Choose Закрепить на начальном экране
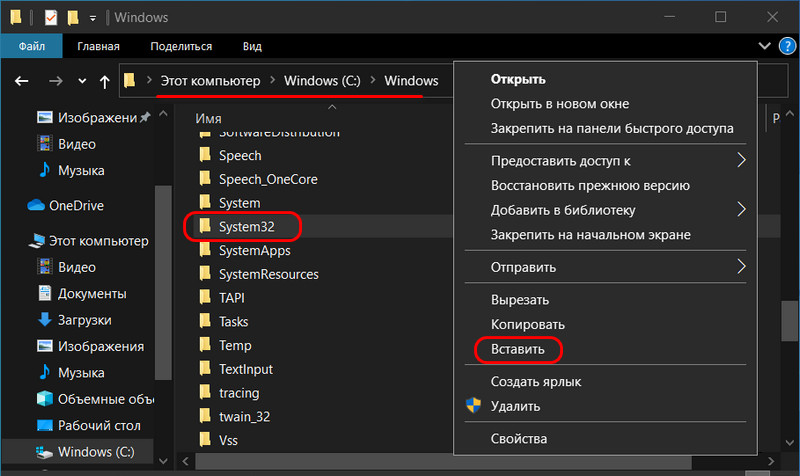 (x=605, y=234)
